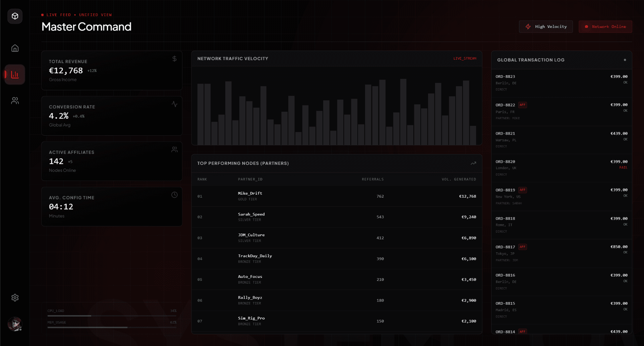644x346 pixels.
Task: Click the VOL. GENERATED column header
Action: (x=459, y=180)
